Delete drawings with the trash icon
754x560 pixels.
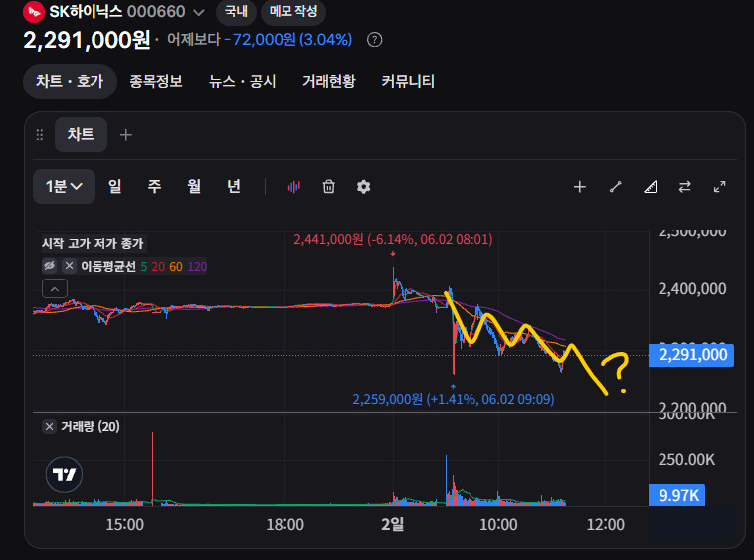(329, 187)
